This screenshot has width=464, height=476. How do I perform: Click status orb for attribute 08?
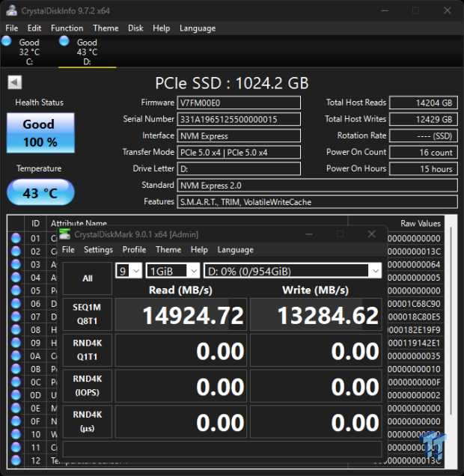(x=16, y=329)
